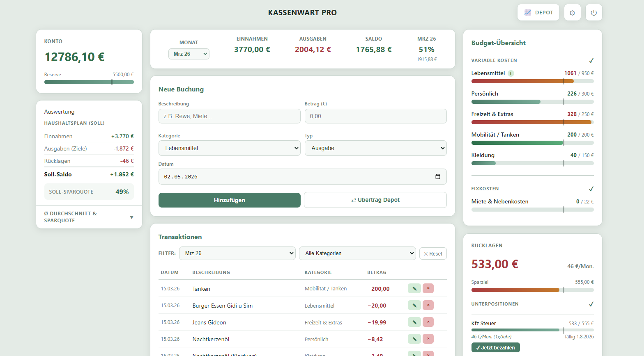Image resolution: width=644 pixels, height=356 pixels.
Task: Click the Betrag column header
Action: tap(377, 272)
